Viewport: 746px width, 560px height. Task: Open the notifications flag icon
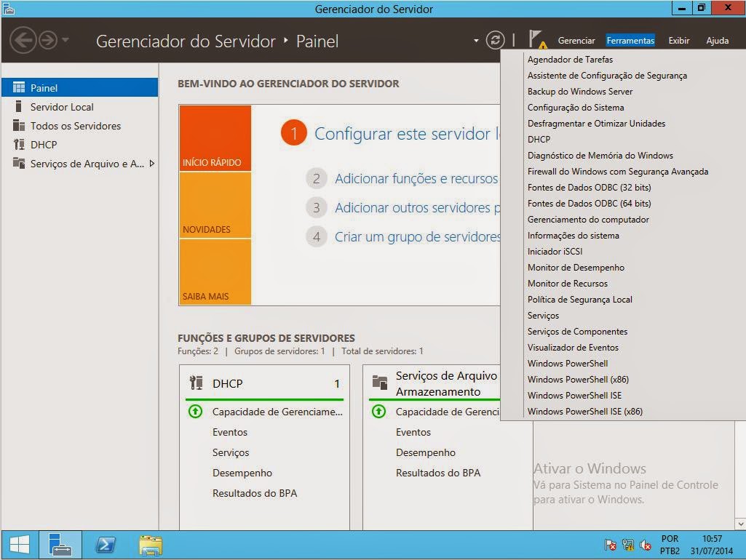(x=536, y=40)
